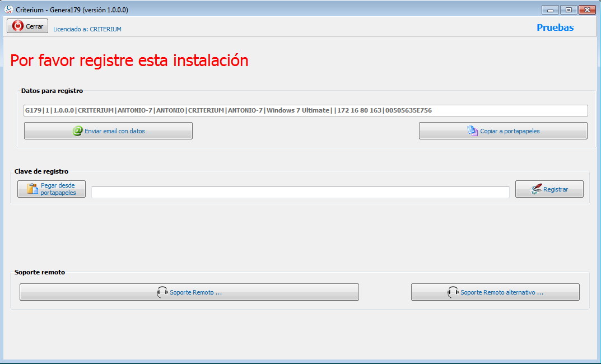The image size is (601, 364).
Task: Click the Datos para registro text field
Action: 305,110
